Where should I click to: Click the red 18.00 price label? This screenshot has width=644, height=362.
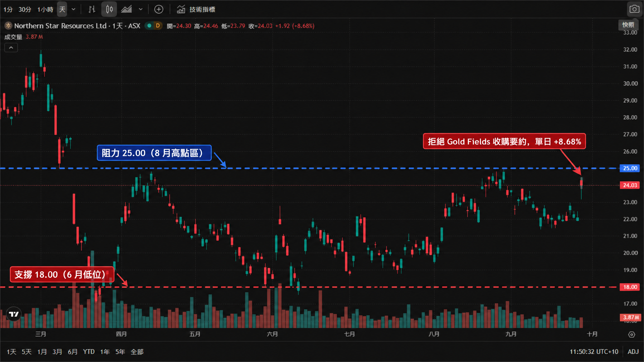tap(630, 287)
